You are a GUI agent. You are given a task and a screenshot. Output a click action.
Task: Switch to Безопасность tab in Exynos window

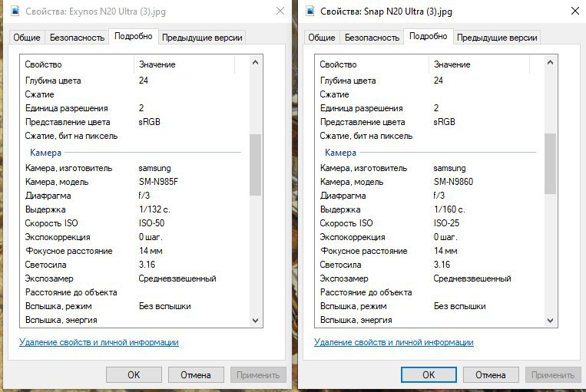click(77, 38)
